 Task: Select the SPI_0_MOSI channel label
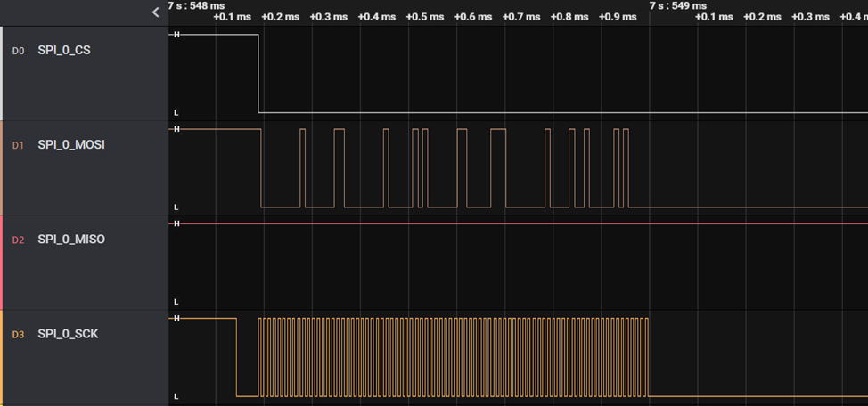click(71, 145)
